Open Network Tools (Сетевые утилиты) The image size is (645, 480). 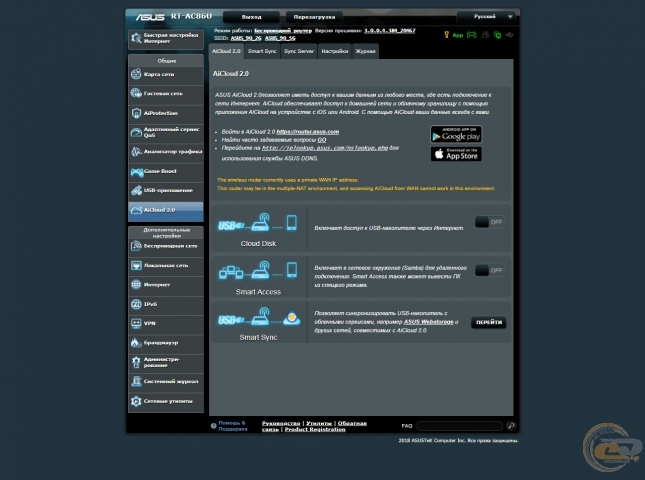(x=165, y=401)
